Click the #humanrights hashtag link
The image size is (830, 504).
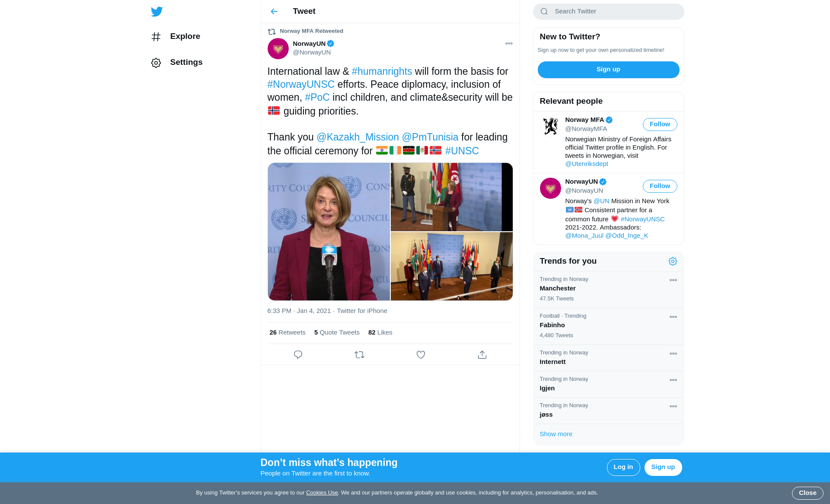coord(382,71)
